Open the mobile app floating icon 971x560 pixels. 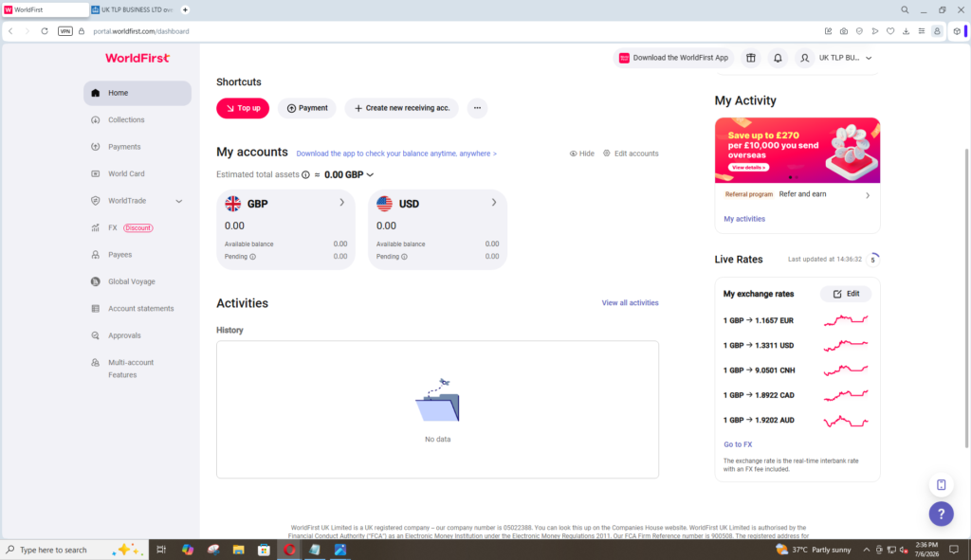941,485
